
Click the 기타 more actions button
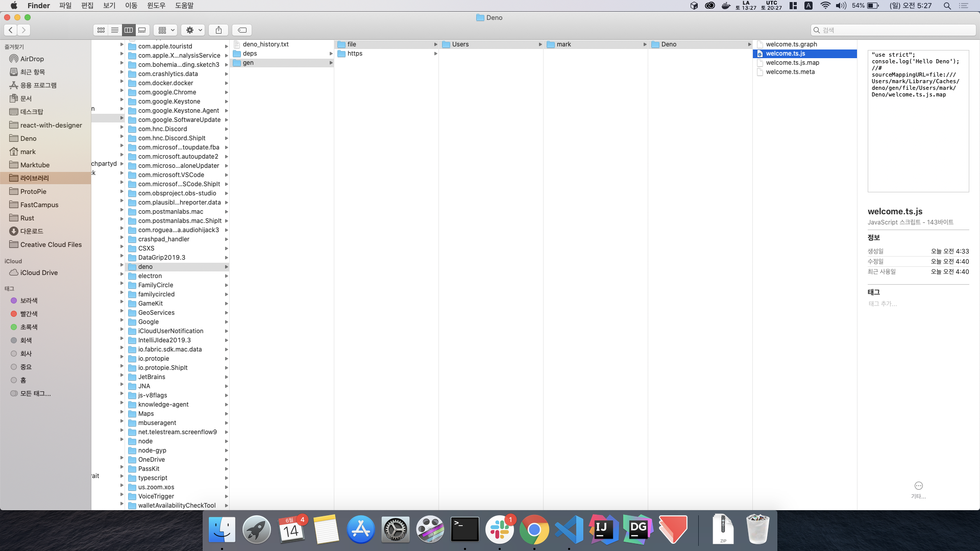918,486
